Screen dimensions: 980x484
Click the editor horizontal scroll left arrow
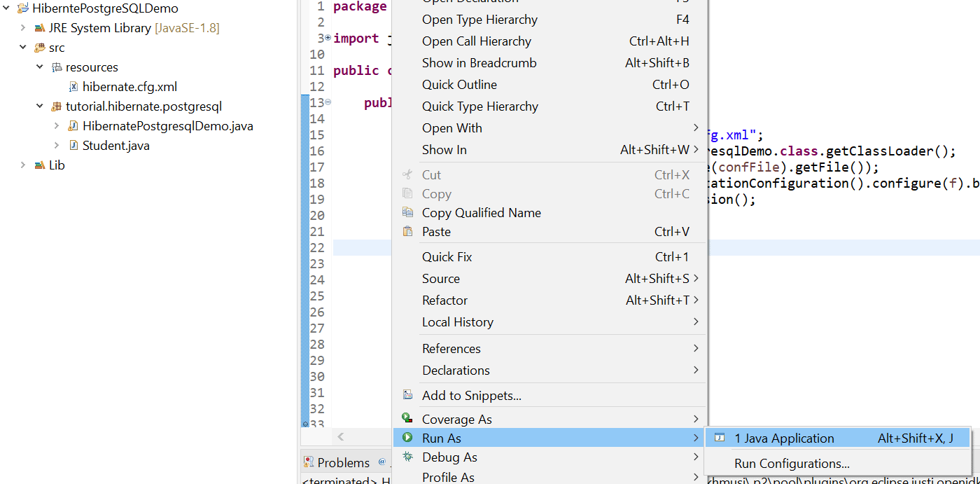pyautogui.click(x=341, y=436)
